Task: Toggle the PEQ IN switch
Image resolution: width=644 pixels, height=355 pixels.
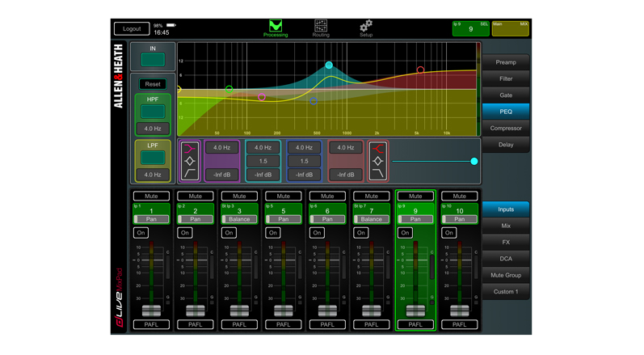Action: pos(153,60)
